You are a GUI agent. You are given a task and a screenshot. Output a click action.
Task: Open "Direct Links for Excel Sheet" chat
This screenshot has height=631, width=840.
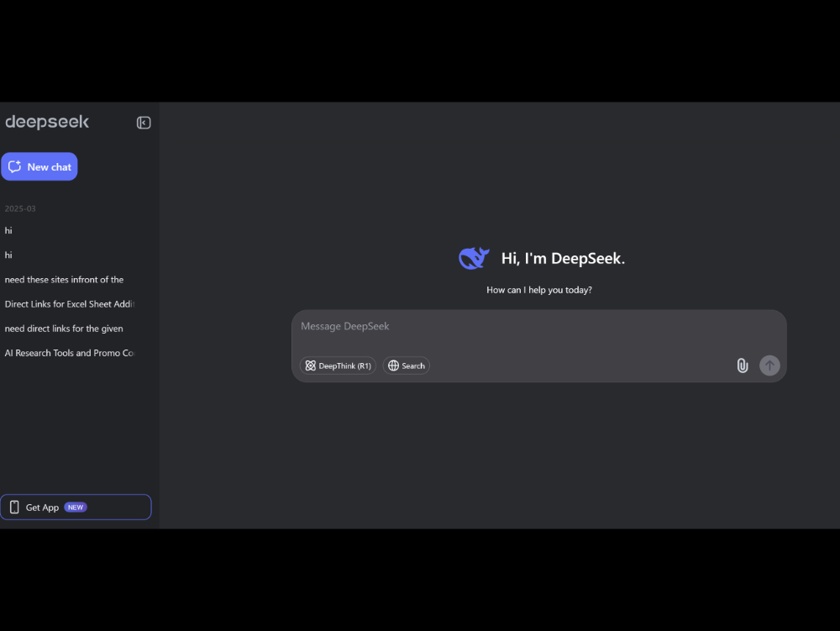tap(70, 304)
